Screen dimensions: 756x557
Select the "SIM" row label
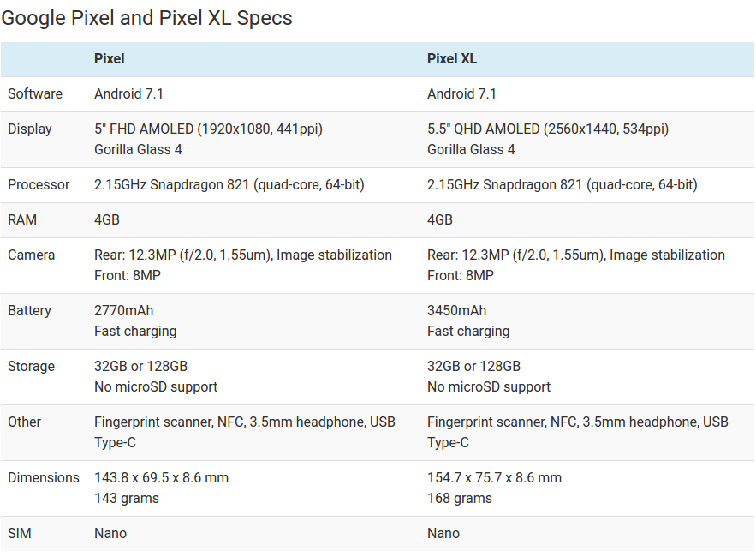pos(20,534)
